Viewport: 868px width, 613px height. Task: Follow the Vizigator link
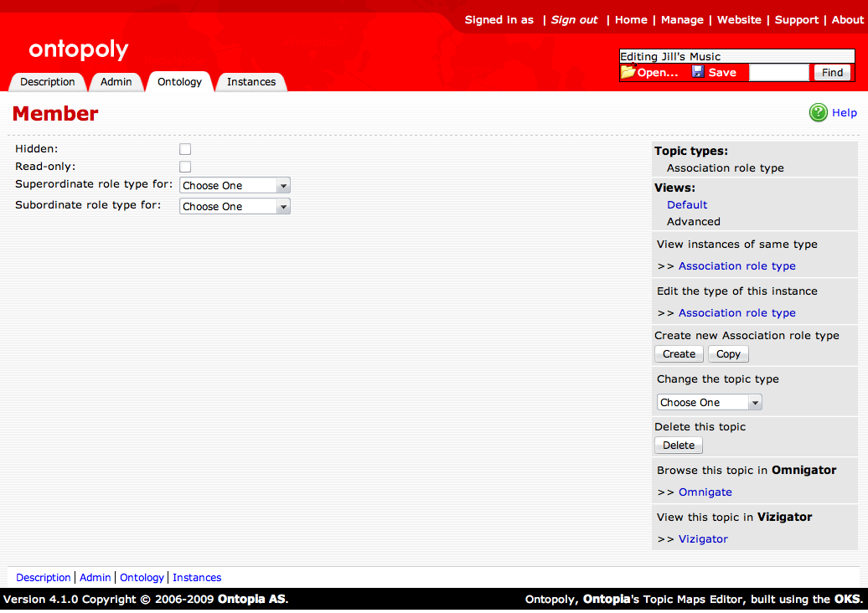tap(703, 539)
